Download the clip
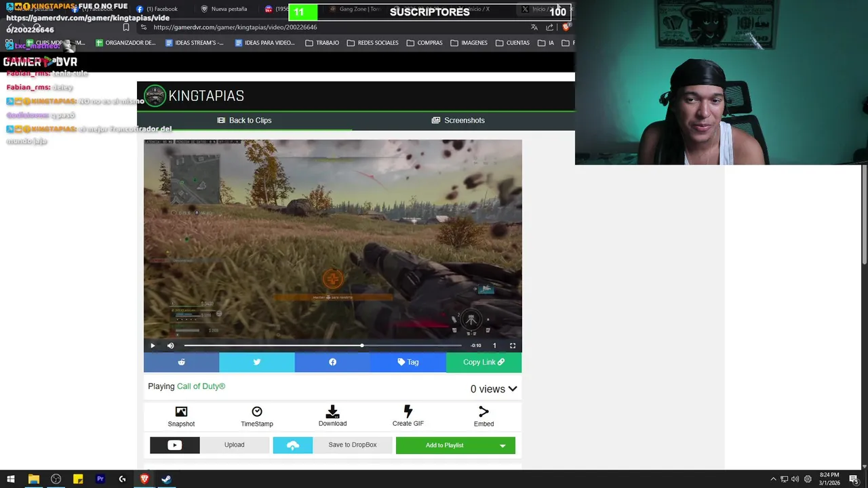Image resolution: width=868 pixels, height=488 pixels. click(332, 417)
